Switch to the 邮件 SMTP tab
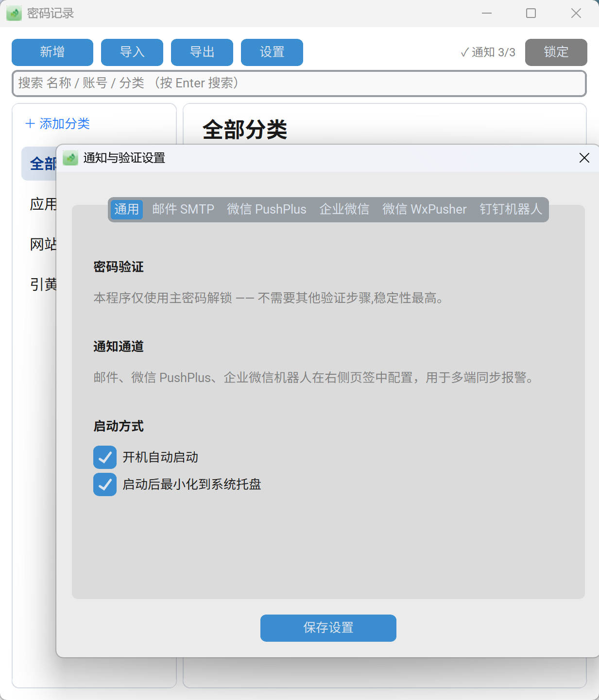Viewport: 599px width, 700px height. pos(183,209)
